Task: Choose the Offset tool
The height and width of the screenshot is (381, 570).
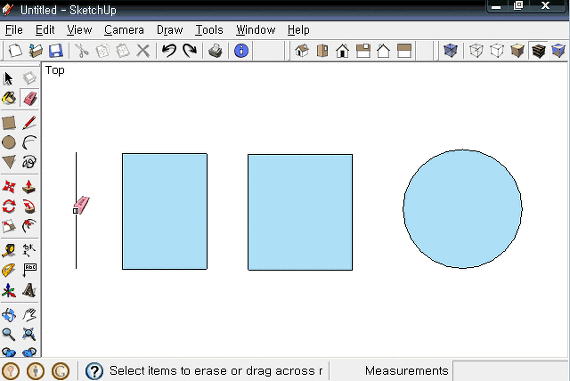Action: (x=29, y=226)
